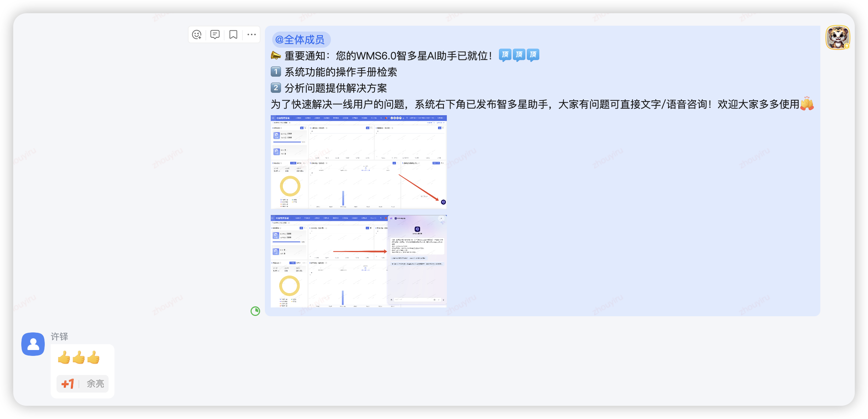Screen dimensions: 868x419
Task: Click the line 分析问题提供解决方案
Action: click(x=336, y=88)
